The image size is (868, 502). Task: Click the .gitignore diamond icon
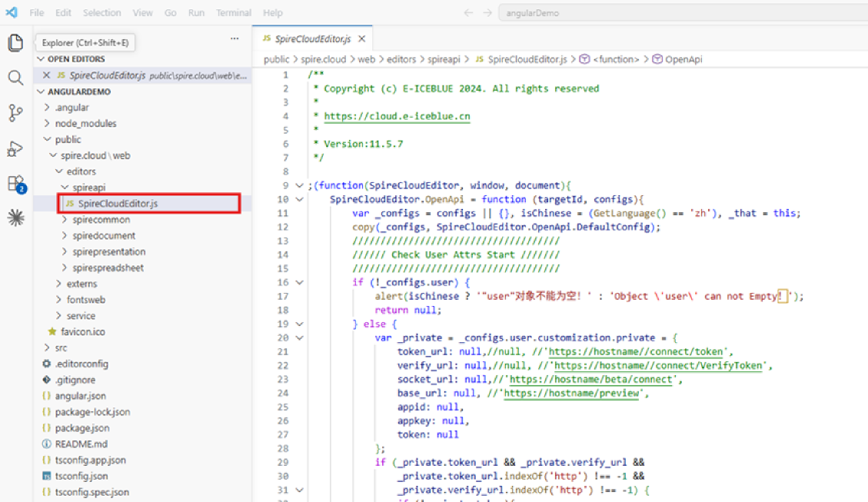coord(46,380)
